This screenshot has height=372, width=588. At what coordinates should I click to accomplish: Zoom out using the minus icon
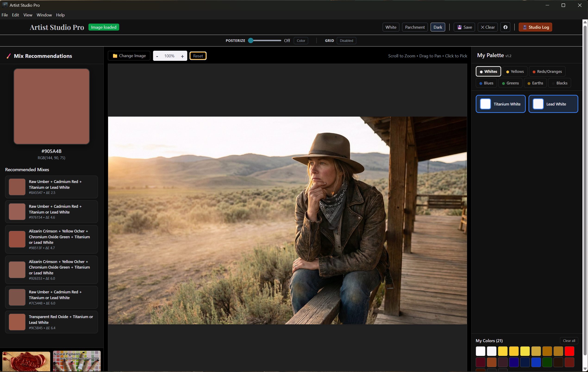(157, 56)
